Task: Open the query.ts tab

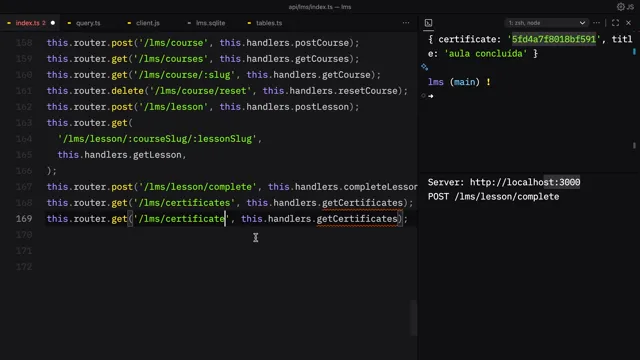Action: pos(88,23)
